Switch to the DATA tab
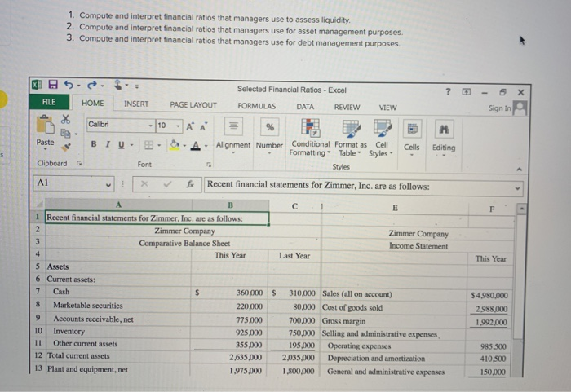Viewport: 571px width, 392px height. tap(305, 107)
